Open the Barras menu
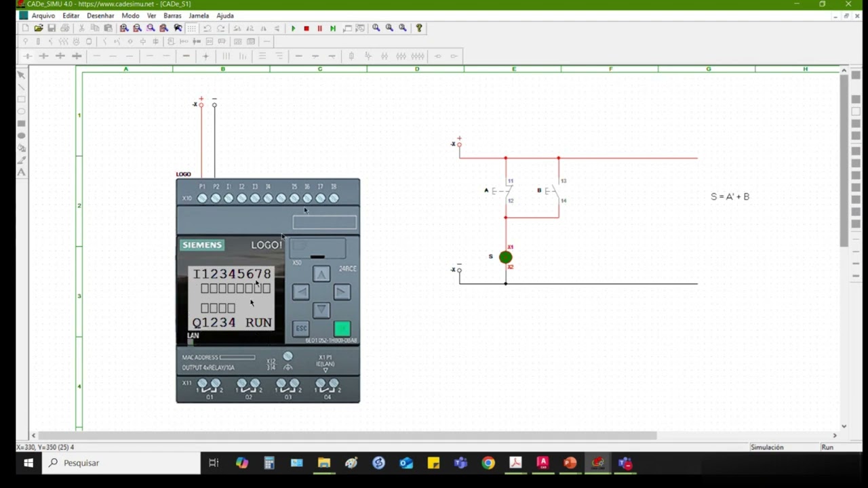Viewport: 868px width, 488px height. pyautogui.click(x=172, y=16)
